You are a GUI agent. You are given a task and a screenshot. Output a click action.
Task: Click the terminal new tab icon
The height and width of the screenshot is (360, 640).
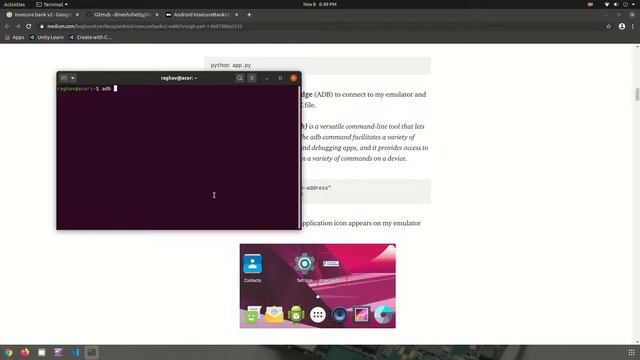point(64,78)
